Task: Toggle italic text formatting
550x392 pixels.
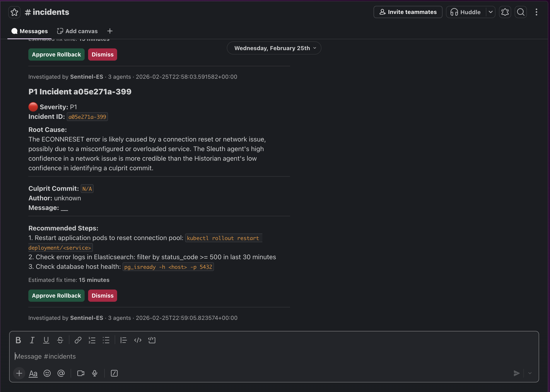Action: pyautogui.click(x=32, y=340)
